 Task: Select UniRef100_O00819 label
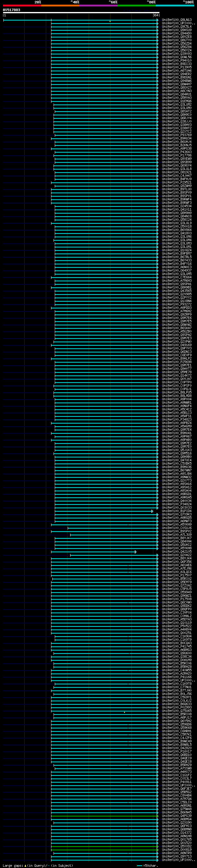click(177, 850)
